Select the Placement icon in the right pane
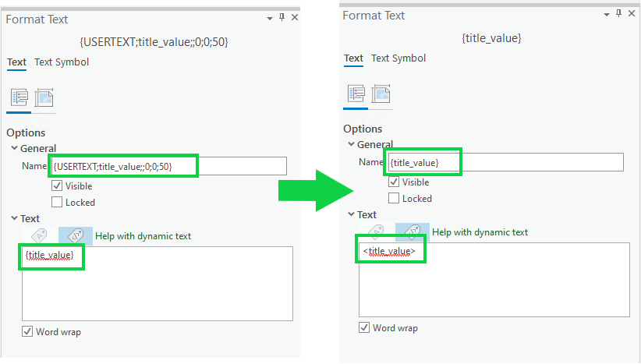Screen dimensions: 641x364 [381, 94]
